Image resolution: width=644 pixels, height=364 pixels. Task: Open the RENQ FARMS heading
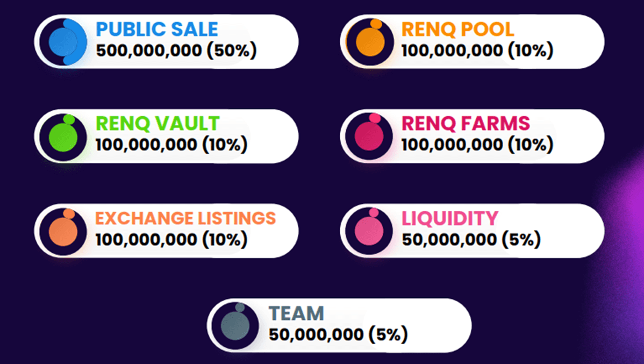(466, 124)
